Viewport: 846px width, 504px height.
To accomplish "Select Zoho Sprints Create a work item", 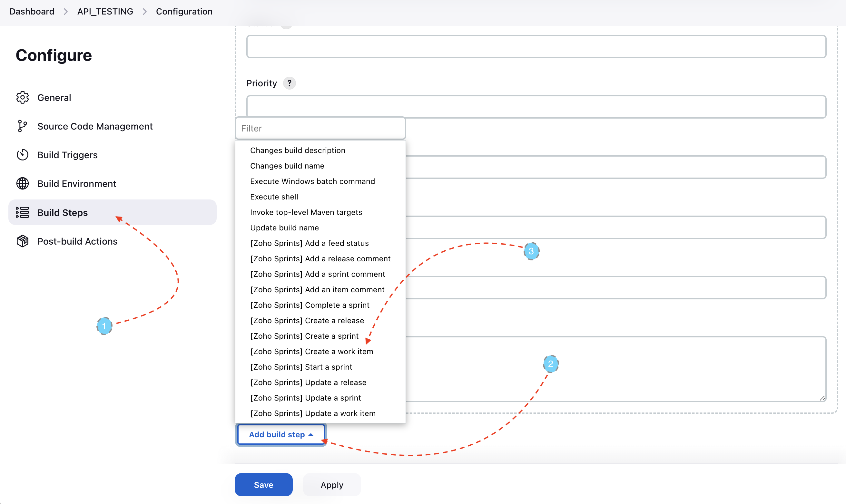I will point(320,351).
